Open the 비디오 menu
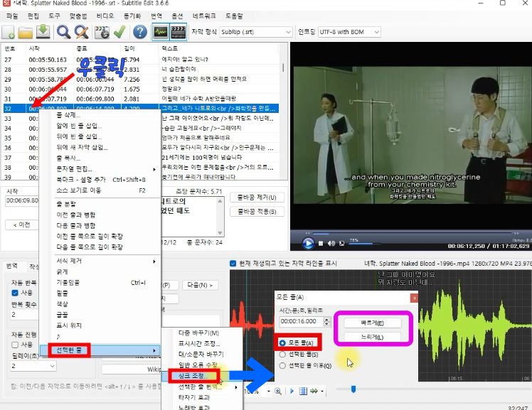532x410 pixels. click(x=105, y=16)
